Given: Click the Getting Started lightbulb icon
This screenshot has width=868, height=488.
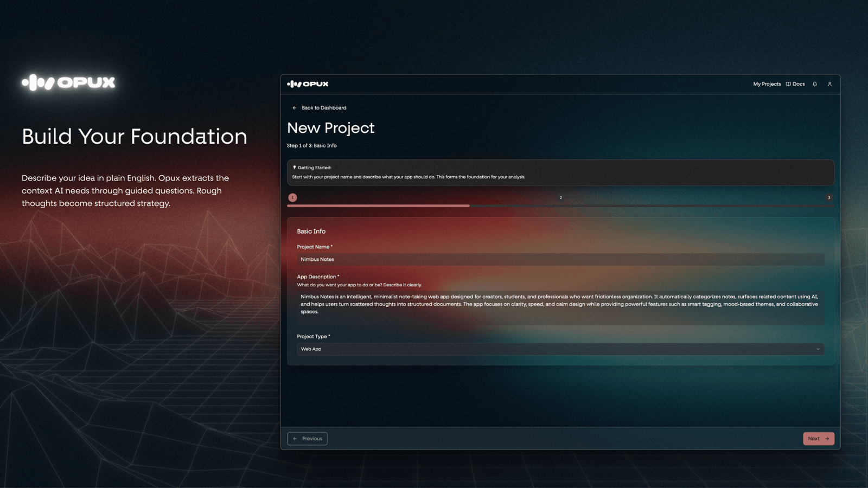Looking at the screenshot, I should tap(295, 168).
